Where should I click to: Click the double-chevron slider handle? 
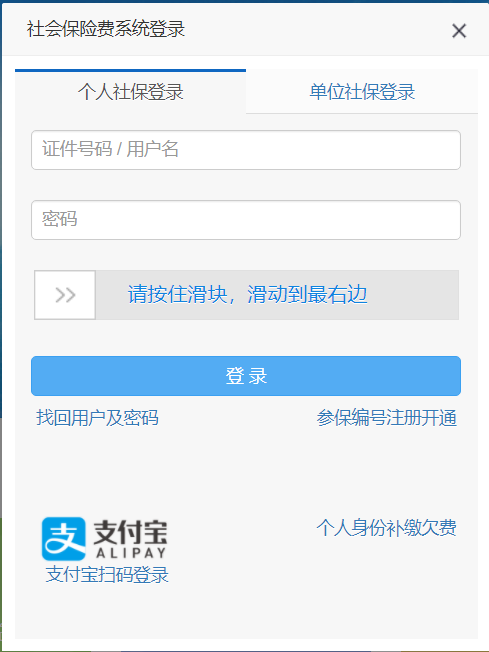coord(65,295)
